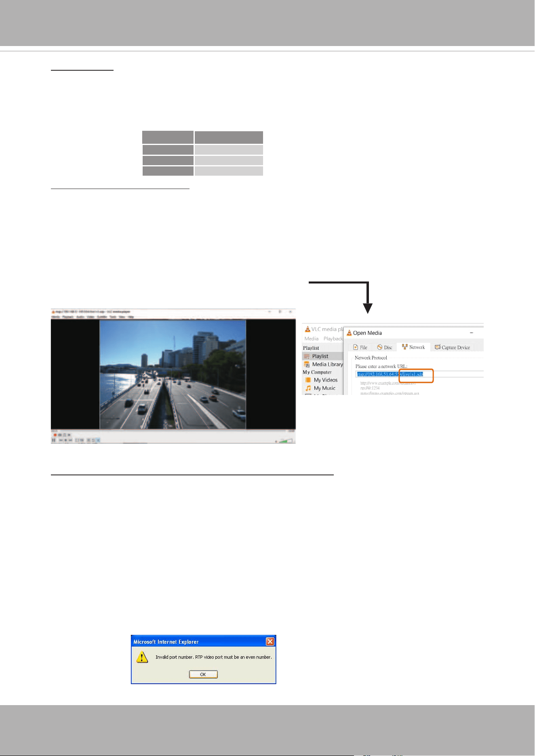Image resolution: width=535 pixels, height=756 pixels.
Task: Click the VLC cone icon in Open Media's title
Action: coord(349,333)
